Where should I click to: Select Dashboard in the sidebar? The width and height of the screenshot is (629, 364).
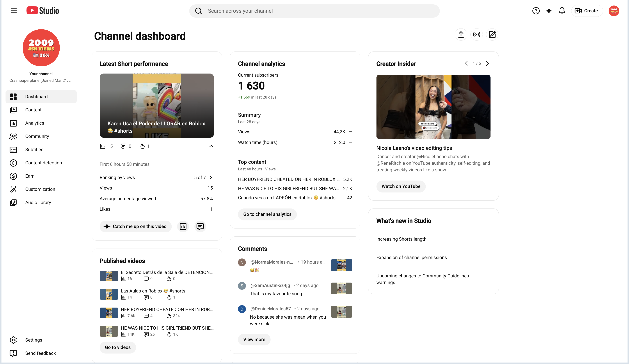[x=41, y=97]
